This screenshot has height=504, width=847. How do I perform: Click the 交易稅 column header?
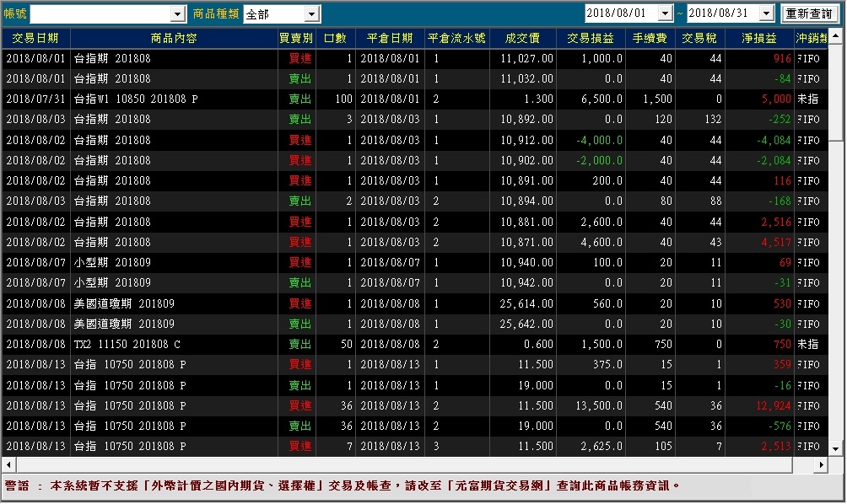click(700, 38)
